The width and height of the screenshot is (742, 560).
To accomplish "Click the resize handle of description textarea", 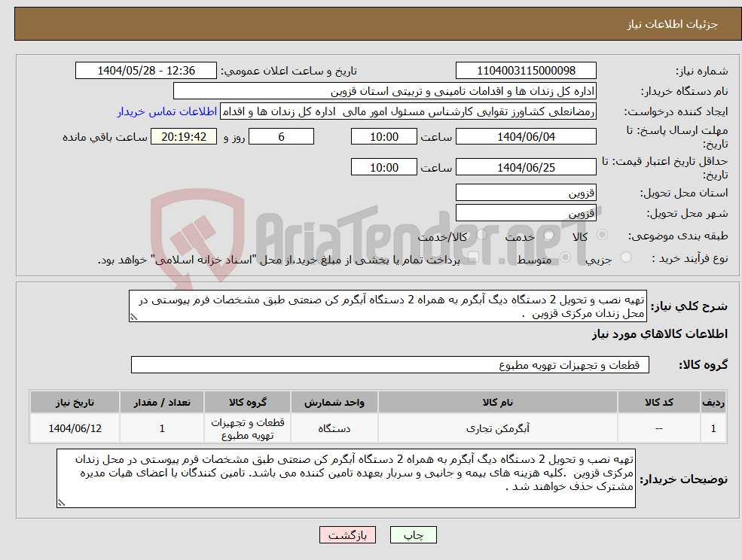I will 133,318.
